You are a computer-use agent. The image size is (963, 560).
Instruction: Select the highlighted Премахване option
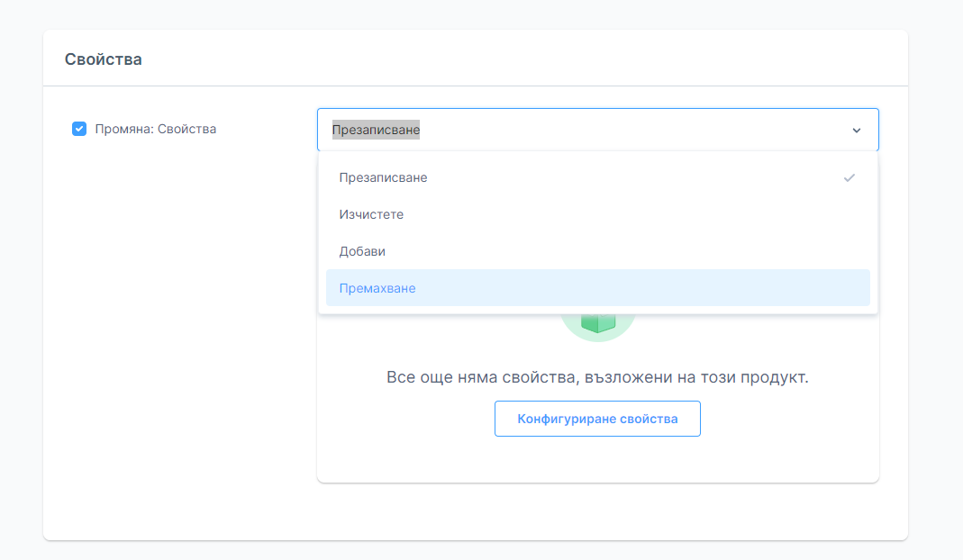[377, 288]
